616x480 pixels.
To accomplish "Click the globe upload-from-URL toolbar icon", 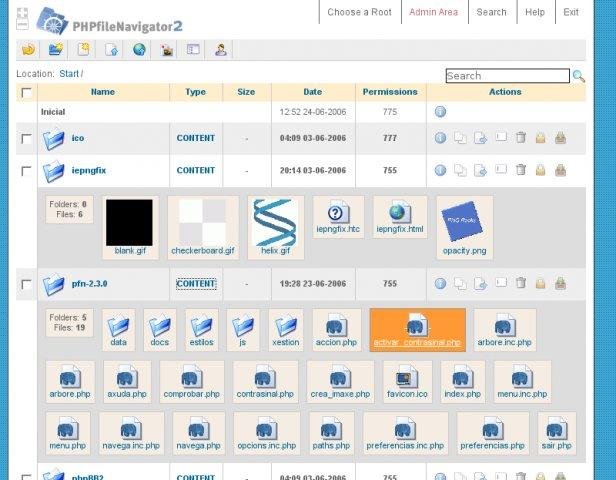I will point(139,49).
